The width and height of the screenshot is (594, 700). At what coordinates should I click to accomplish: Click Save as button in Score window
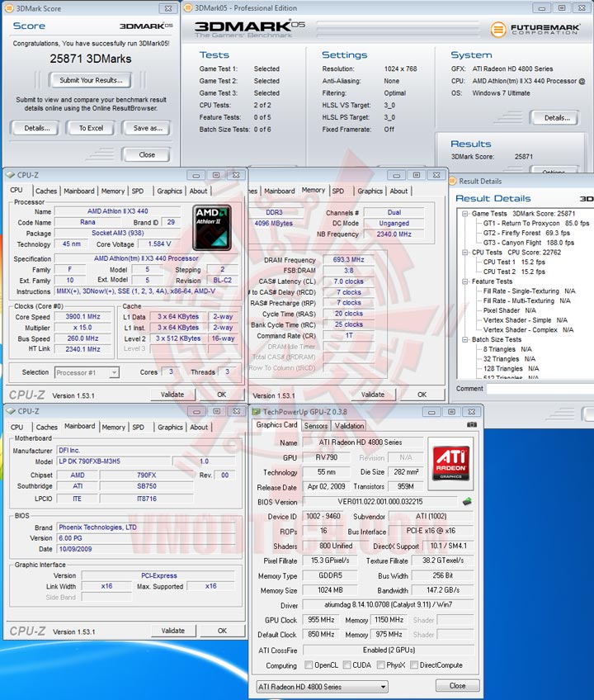coord(148,128)
